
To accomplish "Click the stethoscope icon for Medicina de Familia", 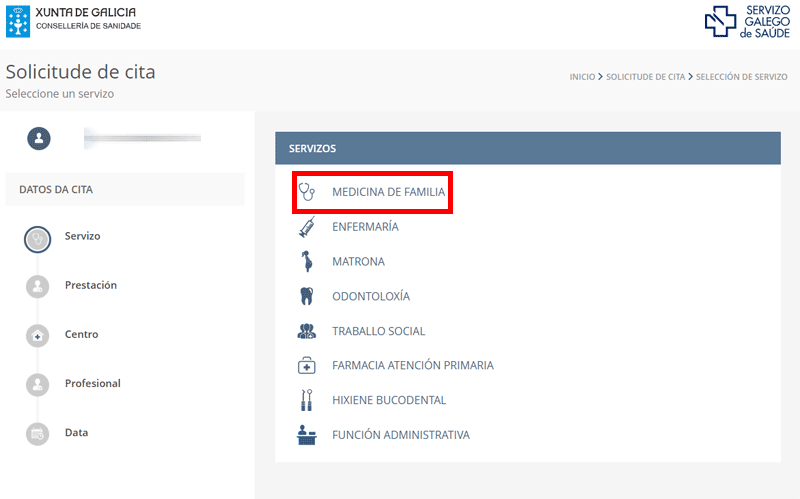I will [x=307, y=192].
